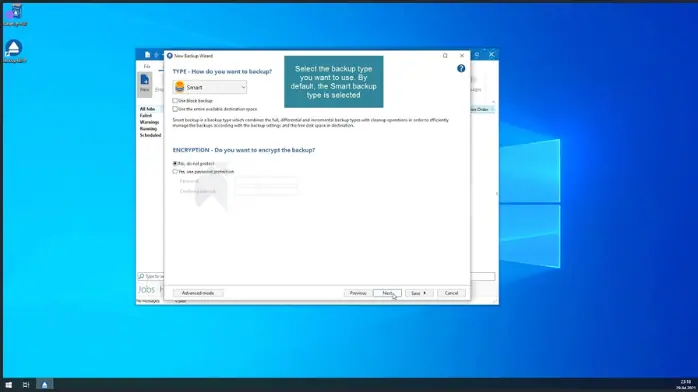Select the Backup4all taskbar icon
This screenshot has height=392, width=698.
(x=45, y=384)
